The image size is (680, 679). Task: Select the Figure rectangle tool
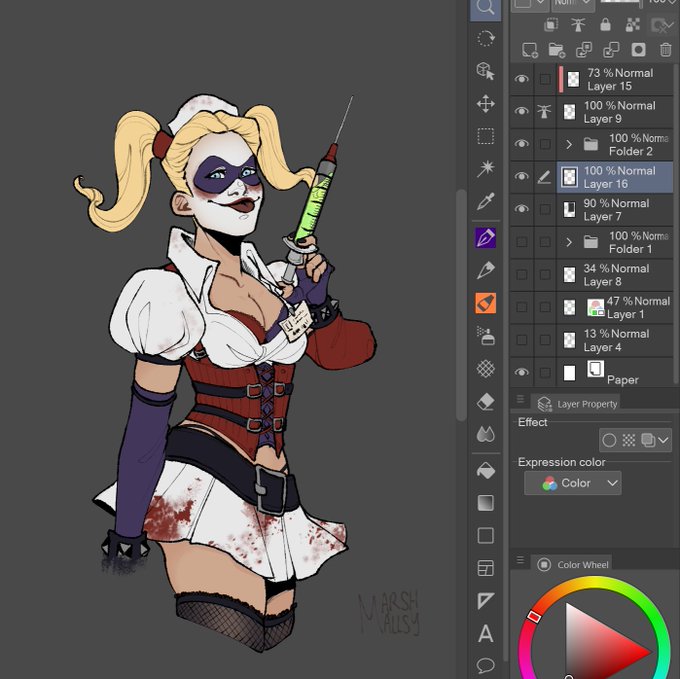click(485, 535)
